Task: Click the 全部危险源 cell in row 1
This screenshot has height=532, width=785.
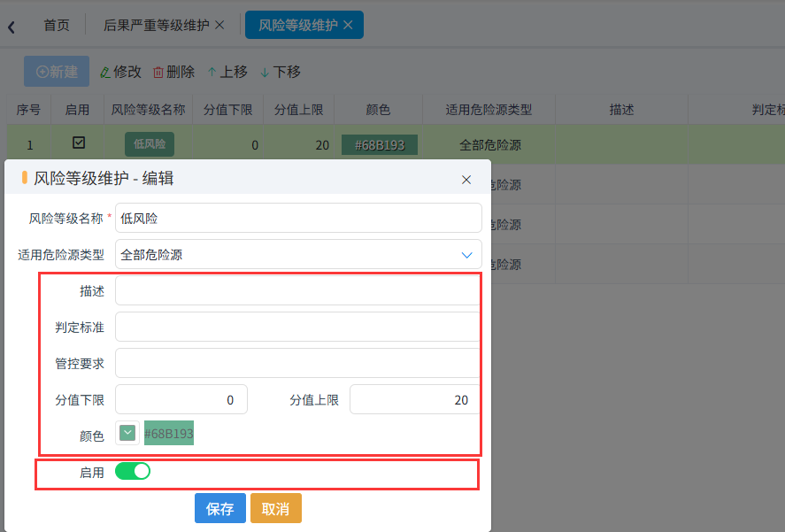Action: [490, 145]
